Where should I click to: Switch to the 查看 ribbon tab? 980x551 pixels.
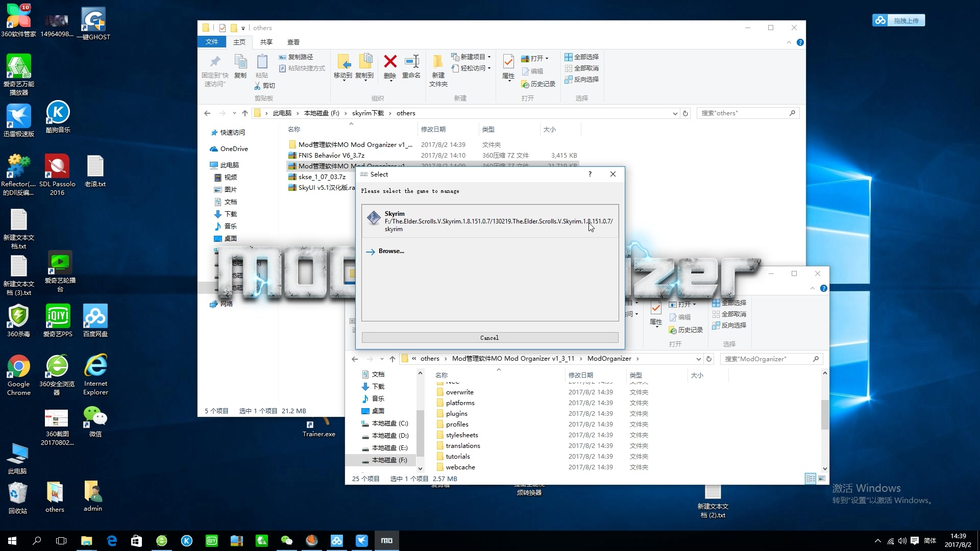tap(293, 42)
